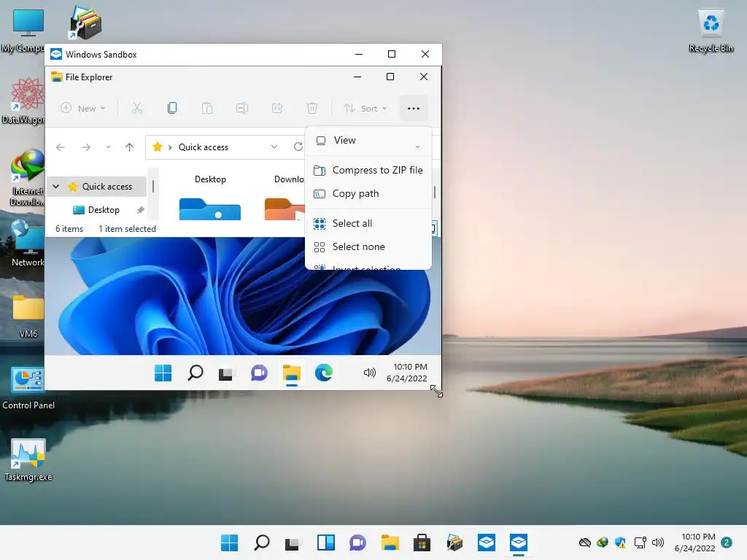The width and height of the screenshot is (747, 560).
Task: Choose Select all from the menu
Action: [368, 223]
